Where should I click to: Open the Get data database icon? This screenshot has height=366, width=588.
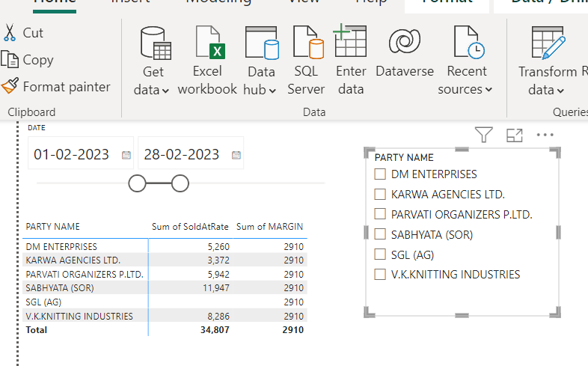click(x=156, y=43)
